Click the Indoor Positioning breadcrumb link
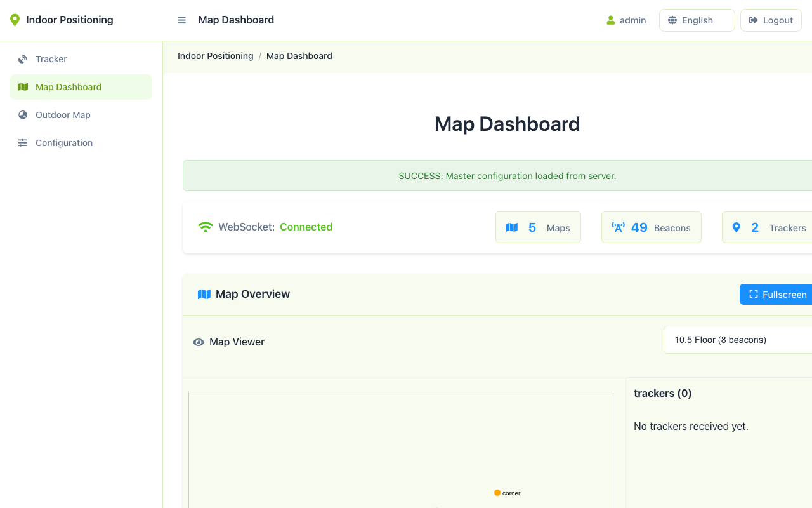This screenshot has height=508, width=812. 216,56
